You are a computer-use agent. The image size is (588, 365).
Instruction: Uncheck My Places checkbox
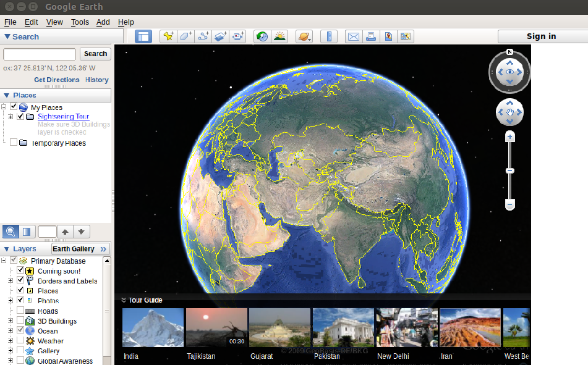click(x=14, y=106)
